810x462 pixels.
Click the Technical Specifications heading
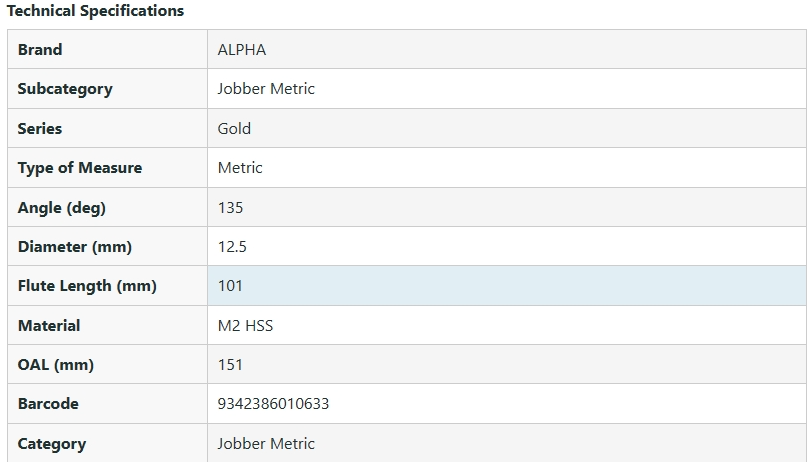(x=96, y=11)
